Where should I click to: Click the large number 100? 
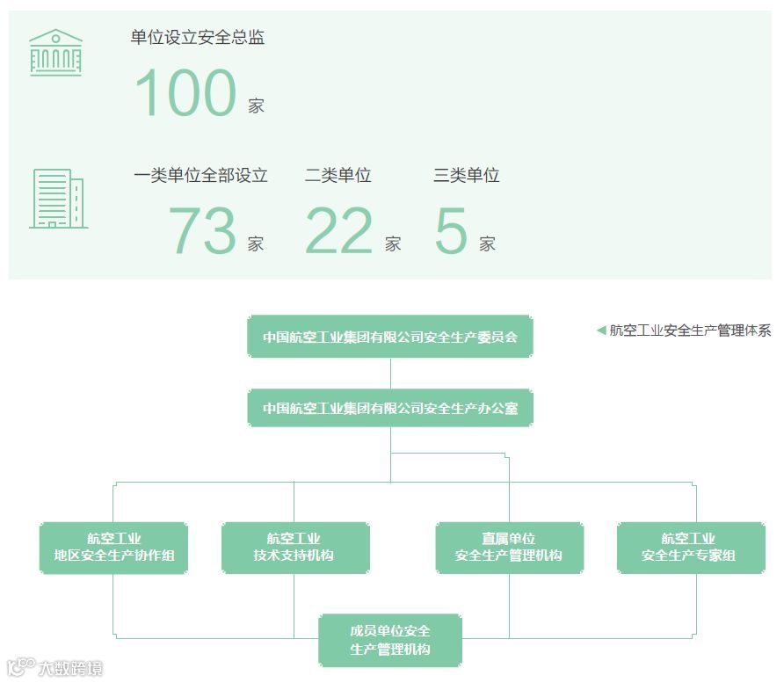pos(185,92)
